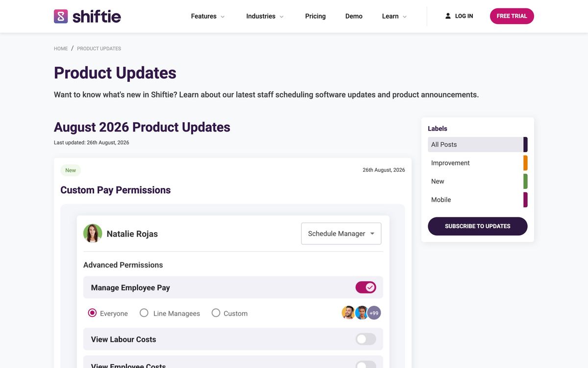Image resolution: width=588 pixels, height=368 pixels.
Task: Select the Everyone radio option
Action: point(92,313)
